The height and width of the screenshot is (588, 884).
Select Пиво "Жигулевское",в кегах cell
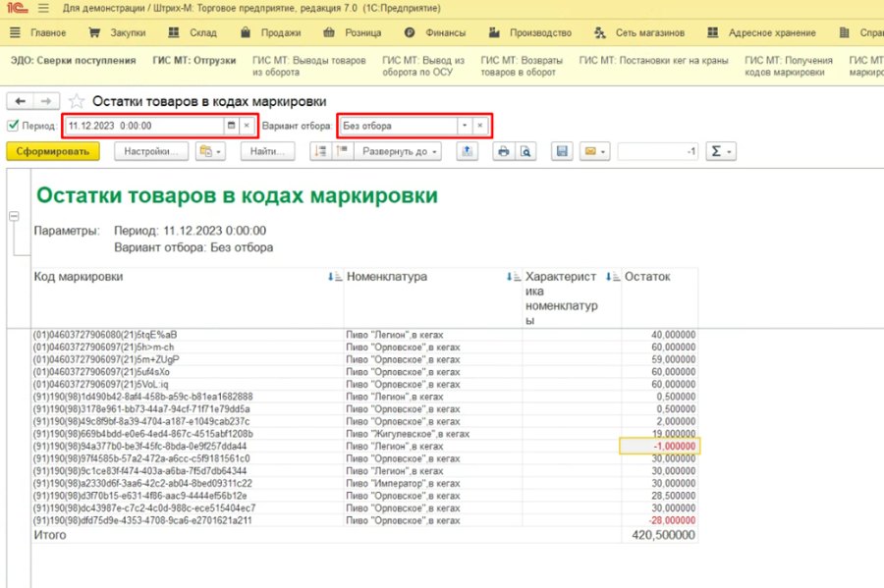pos(433,434)
